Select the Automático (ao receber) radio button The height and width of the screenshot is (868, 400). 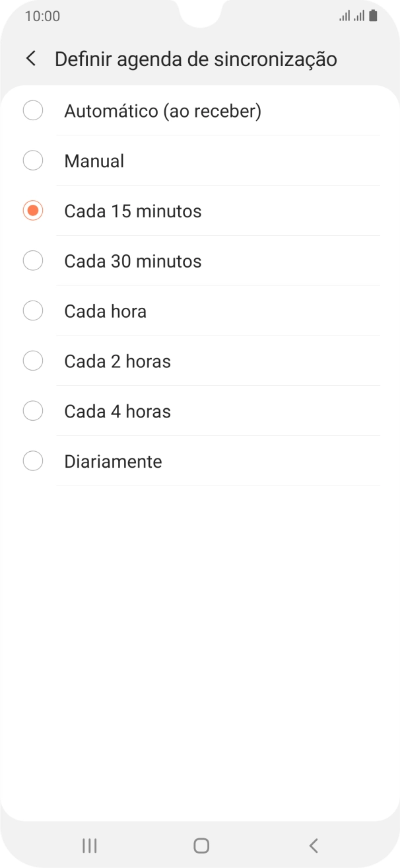point(33,110)
